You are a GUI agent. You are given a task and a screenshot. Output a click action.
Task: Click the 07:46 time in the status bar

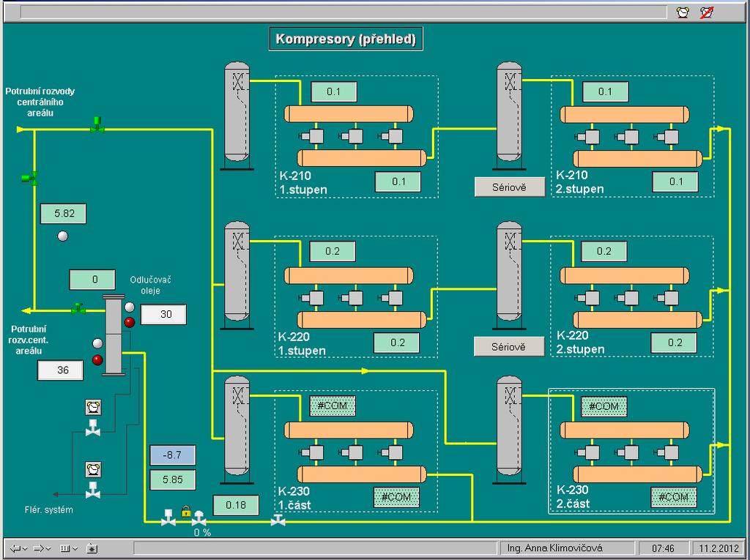[663, 548]
